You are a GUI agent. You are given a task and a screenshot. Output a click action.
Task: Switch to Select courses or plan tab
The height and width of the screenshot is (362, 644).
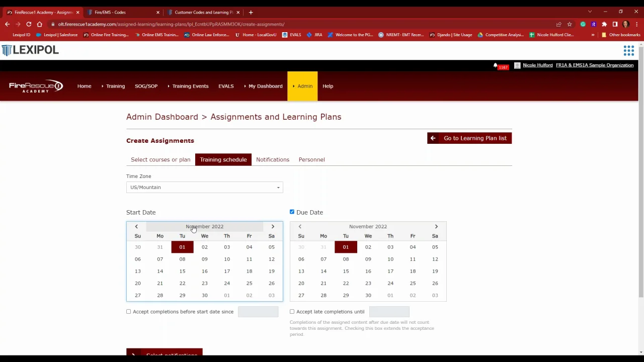click(160, 159)
